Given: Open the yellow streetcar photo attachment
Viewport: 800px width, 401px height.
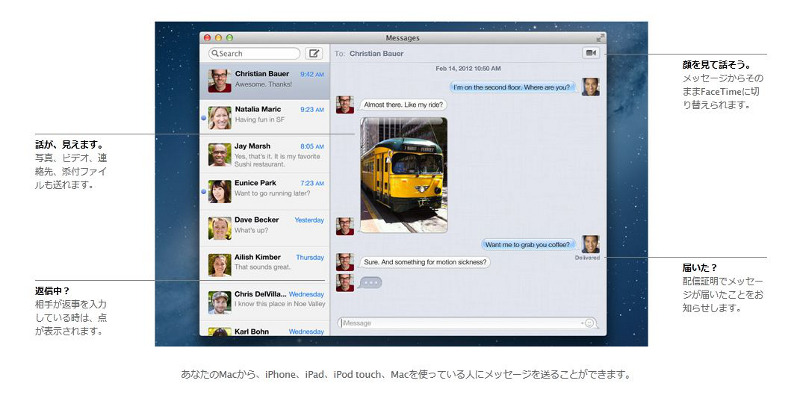Looking at the screenshot, I should pos(404,175).
